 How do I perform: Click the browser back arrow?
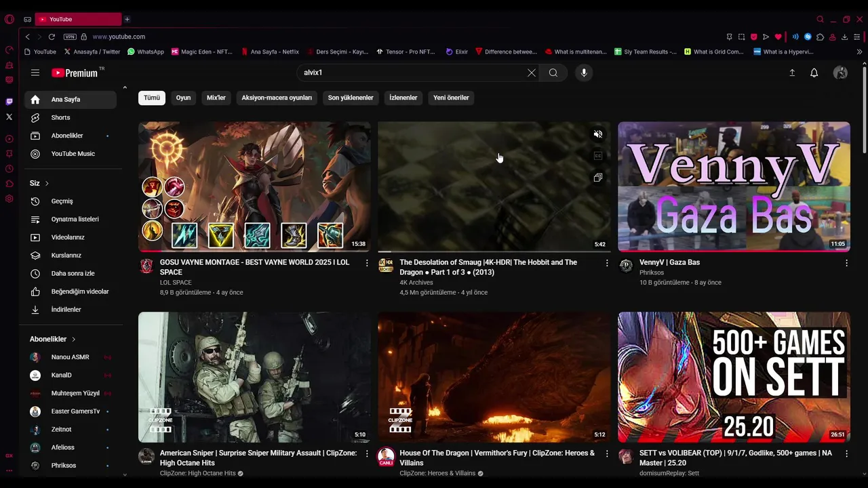point(27,37)
